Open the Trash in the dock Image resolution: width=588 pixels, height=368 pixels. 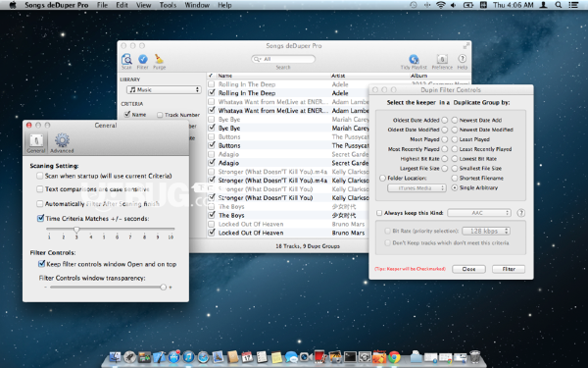click(x=474, y=357)
